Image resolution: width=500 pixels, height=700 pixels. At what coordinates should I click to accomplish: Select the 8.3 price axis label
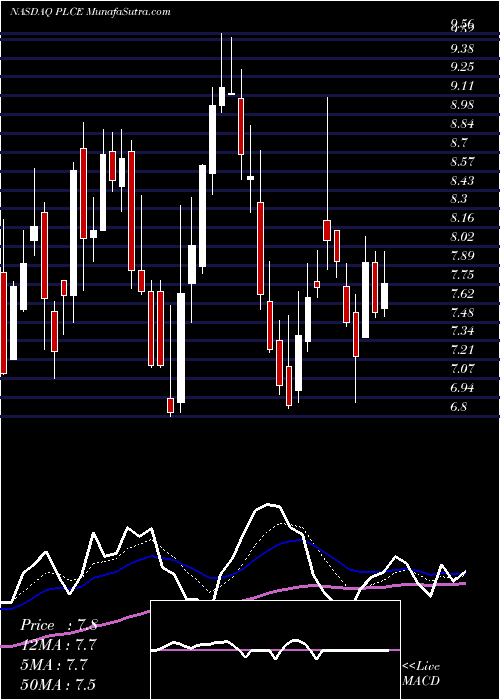tap(459, 199)
